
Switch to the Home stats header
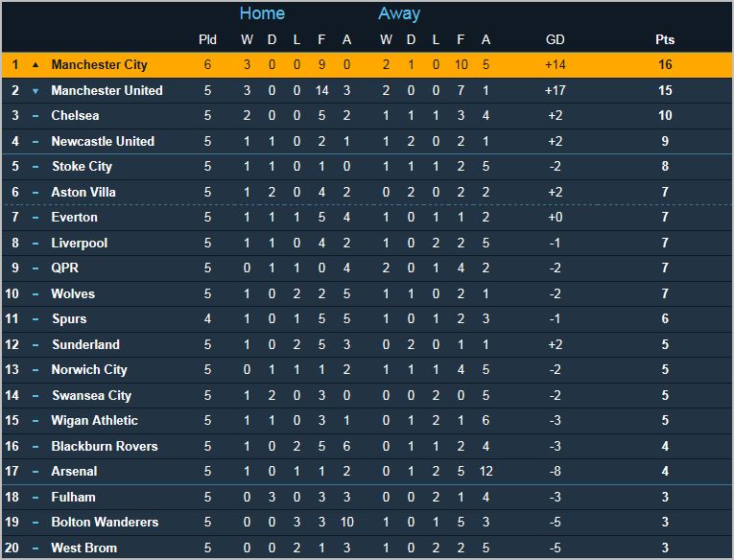coord(262,13)
